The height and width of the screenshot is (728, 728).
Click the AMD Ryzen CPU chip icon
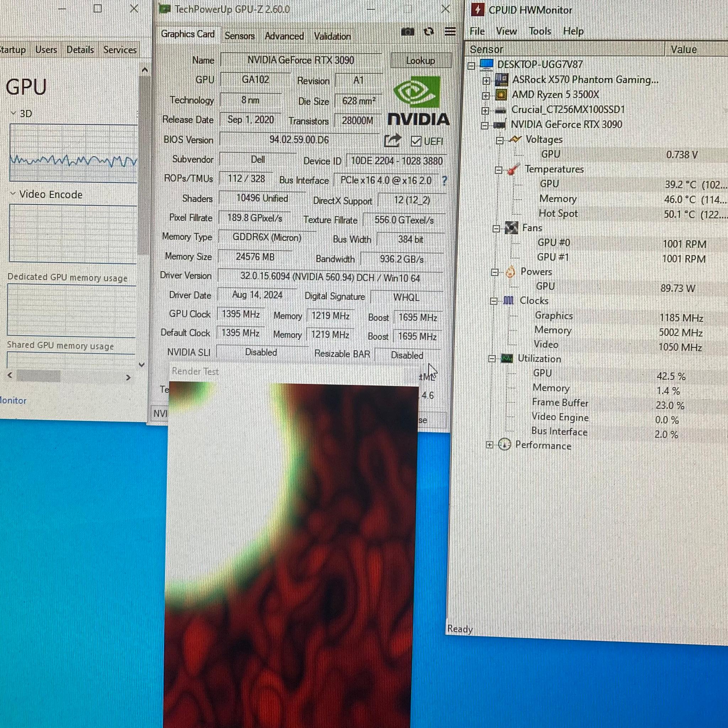[501, 95]
